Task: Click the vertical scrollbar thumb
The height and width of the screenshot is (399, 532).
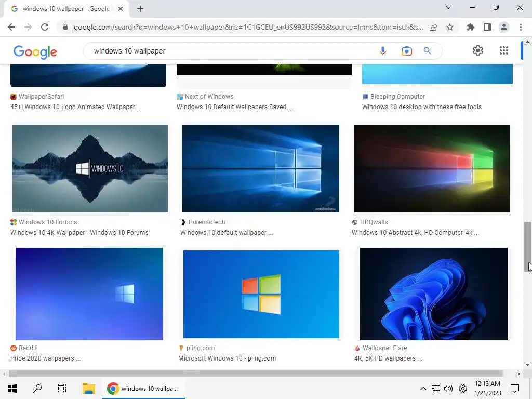Action: coord(527,247)
